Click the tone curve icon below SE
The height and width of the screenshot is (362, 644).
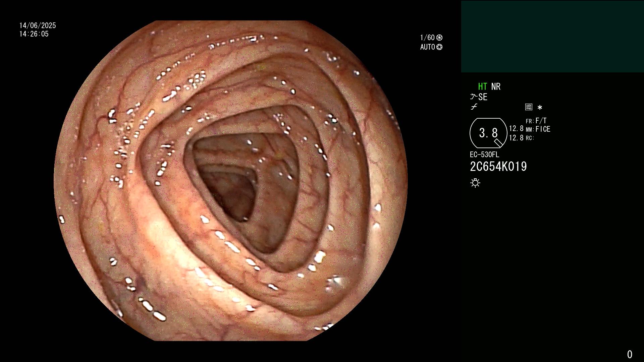click(474, 107)
